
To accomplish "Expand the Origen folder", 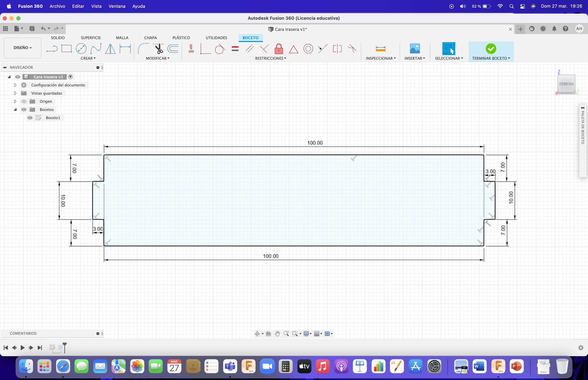I will click(15, 101).
